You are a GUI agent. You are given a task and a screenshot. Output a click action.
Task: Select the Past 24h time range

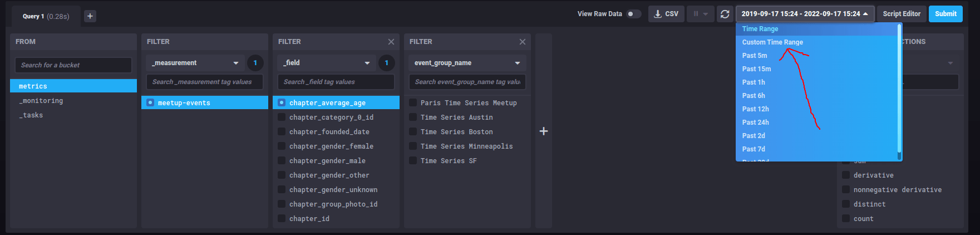point(755,123)
